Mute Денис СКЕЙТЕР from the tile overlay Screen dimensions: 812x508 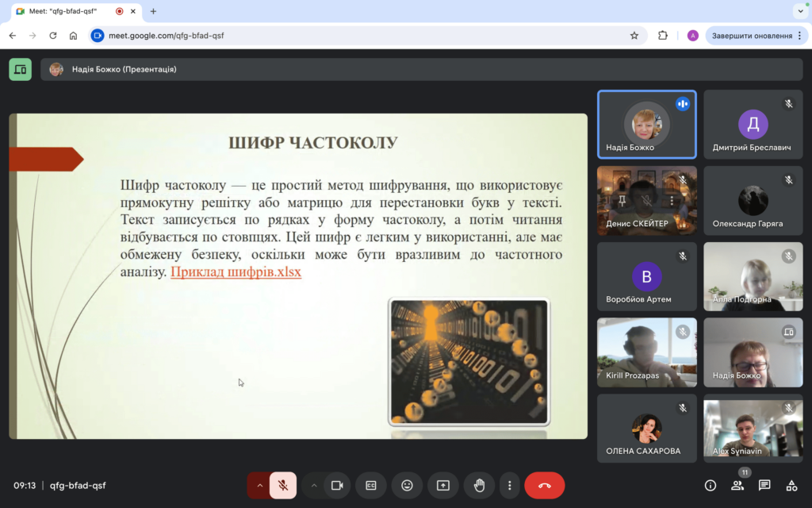pyautogui.click(x=647, y=201)
